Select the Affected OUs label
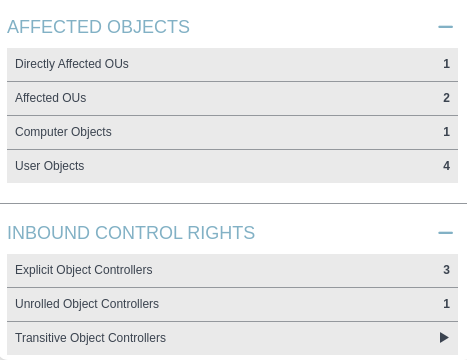 point(51,98)
